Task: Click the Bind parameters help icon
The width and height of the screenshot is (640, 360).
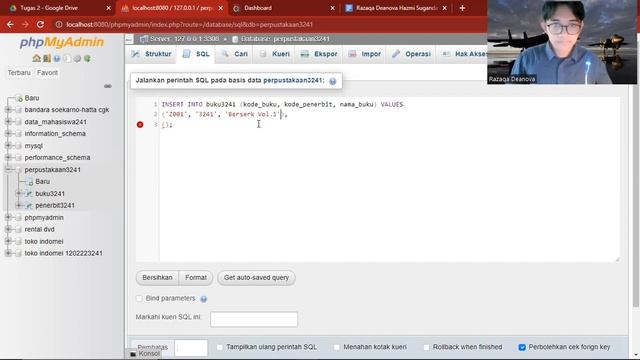Action: click(x=204, y=299)
